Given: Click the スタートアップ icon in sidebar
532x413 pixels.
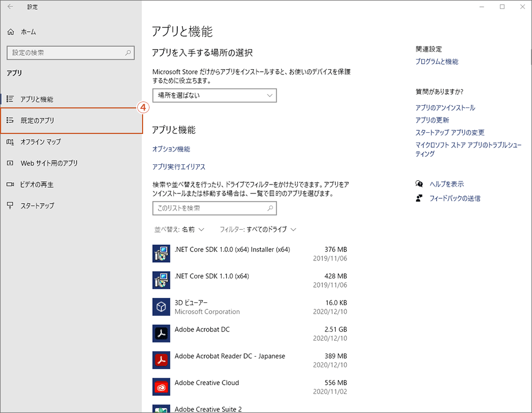Looking at the screenshot, I should (x=10, y=206).
